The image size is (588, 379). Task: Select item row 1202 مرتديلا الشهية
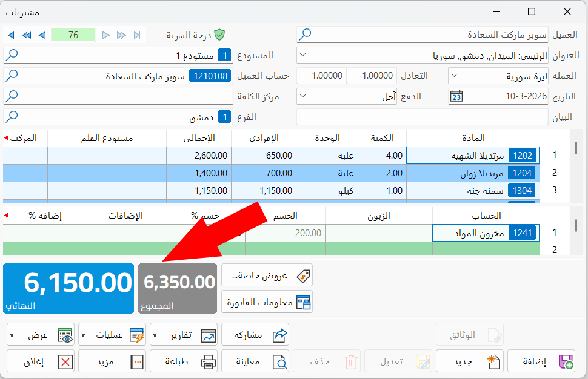coord(473,156)
